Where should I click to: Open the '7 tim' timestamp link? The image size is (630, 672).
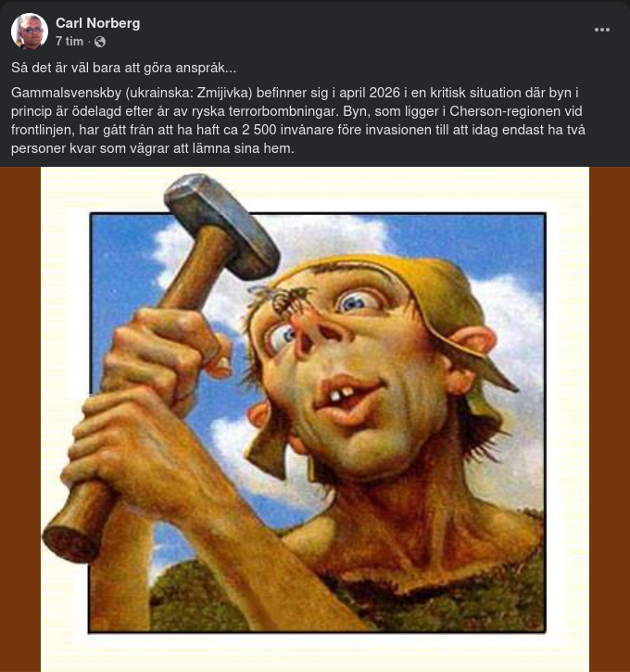pyautogui.click(x=69, y=42)
